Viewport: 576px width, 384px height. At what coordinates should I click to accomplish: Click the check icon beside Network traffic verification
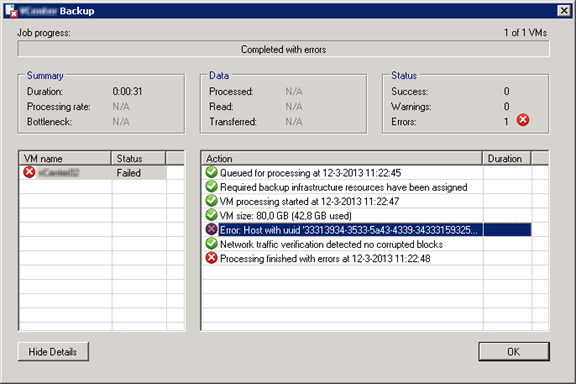(x=212, y=244)
